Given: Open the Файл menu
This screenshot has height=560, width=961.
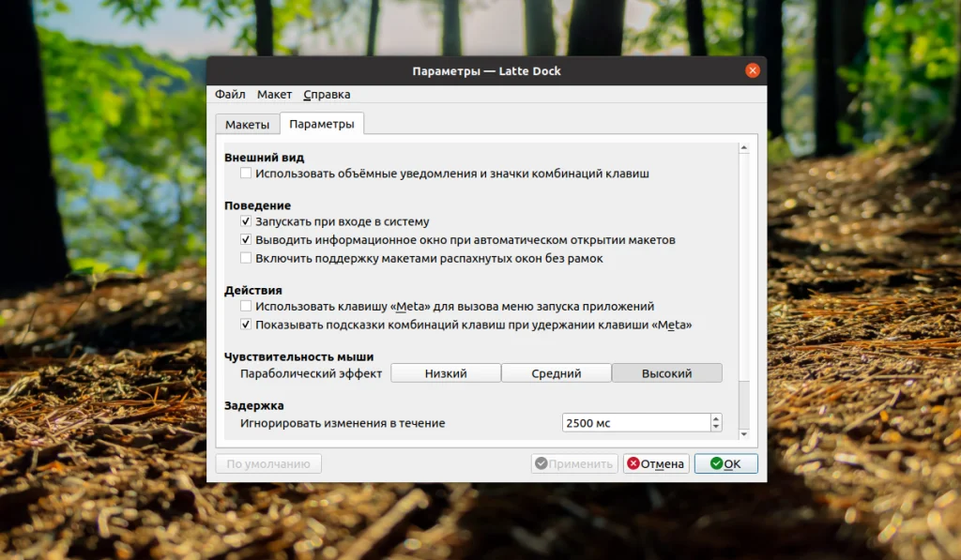Looking at the screenshot, I should click(230, 94).
